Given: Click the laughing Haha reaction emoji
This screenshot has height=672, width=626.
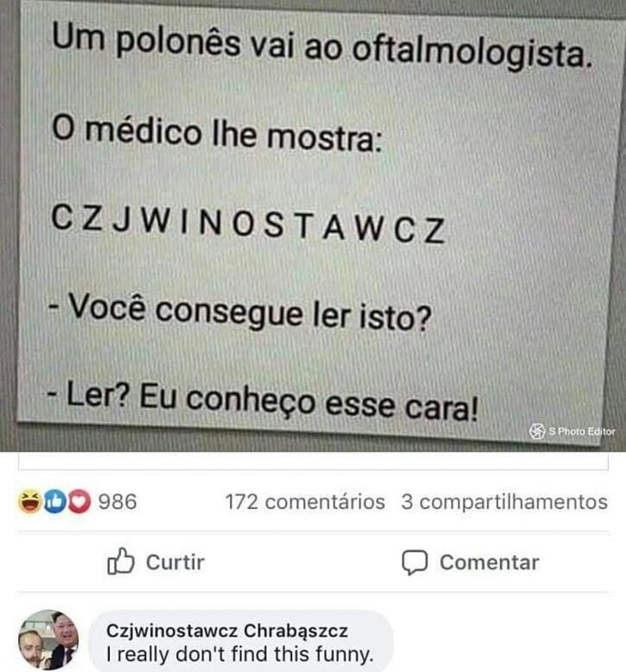Looking at the screenshot, I should [30, 502].
